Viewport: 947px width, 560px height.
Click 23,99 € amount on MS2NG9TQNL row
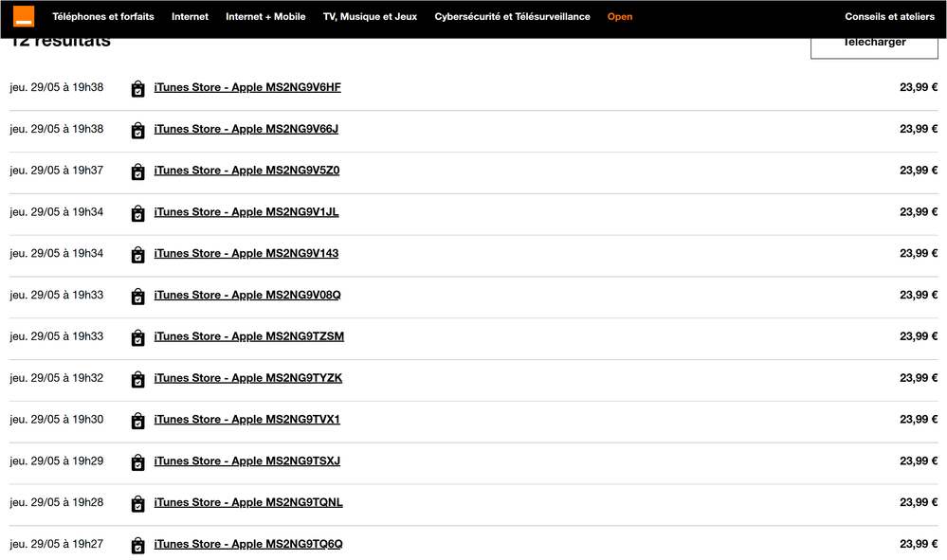tap(919, 502)
